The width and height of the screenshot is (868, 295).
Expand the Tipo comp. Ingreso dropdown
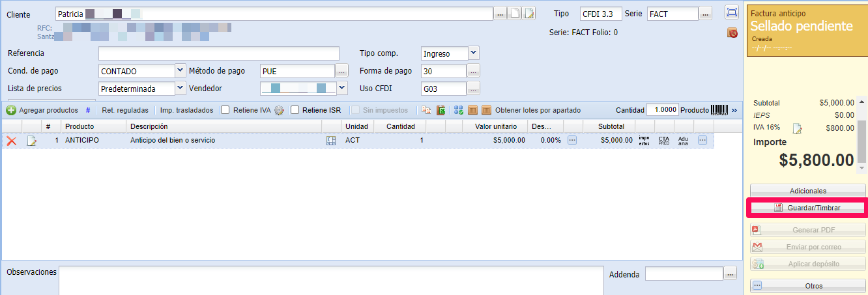point(474,53)
